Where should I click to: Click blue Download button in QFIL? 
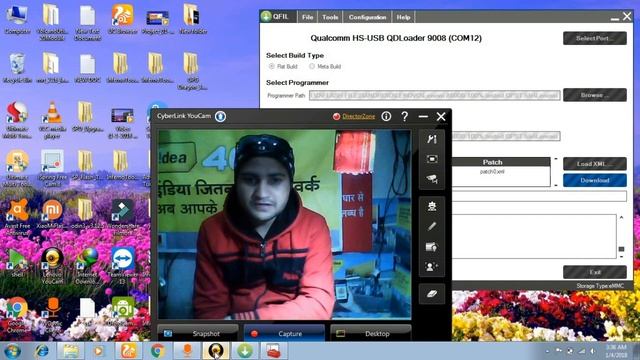(x=595, y=180)
